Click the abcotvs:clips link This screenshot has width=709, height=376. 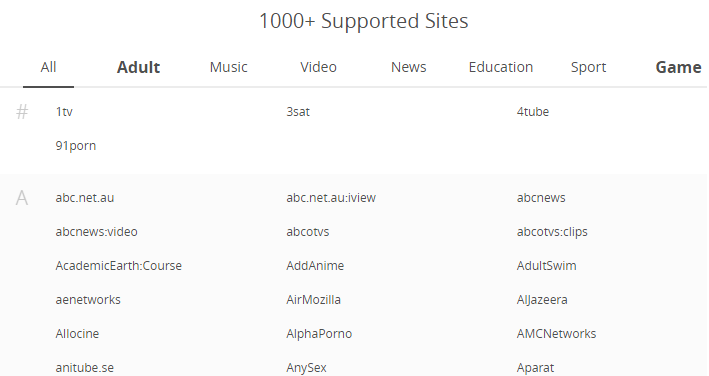click(552, 231)
